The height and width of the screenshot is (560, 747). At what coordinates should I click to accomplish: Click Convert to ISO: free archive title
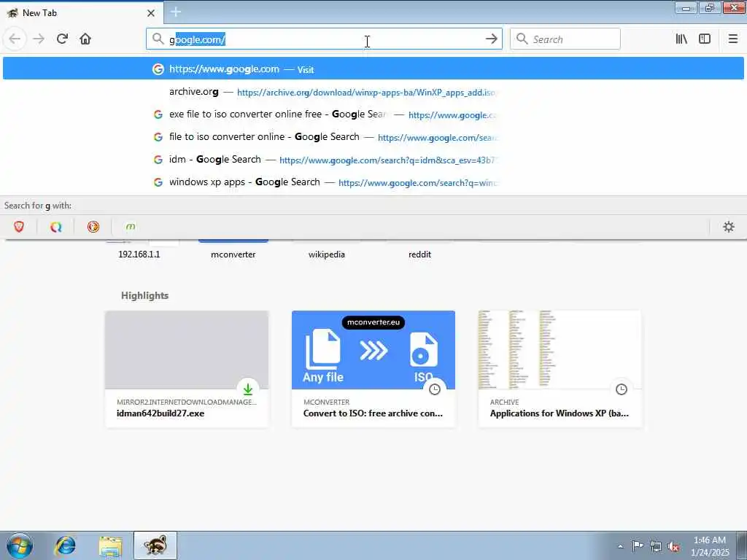coord(373,413)
